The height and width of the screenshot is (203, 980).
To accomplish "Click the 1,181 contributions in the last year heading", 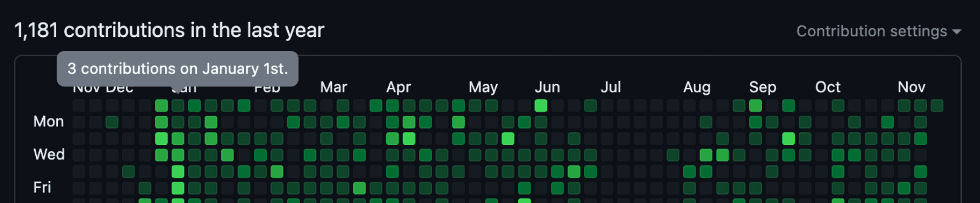I will coord(169,30).
